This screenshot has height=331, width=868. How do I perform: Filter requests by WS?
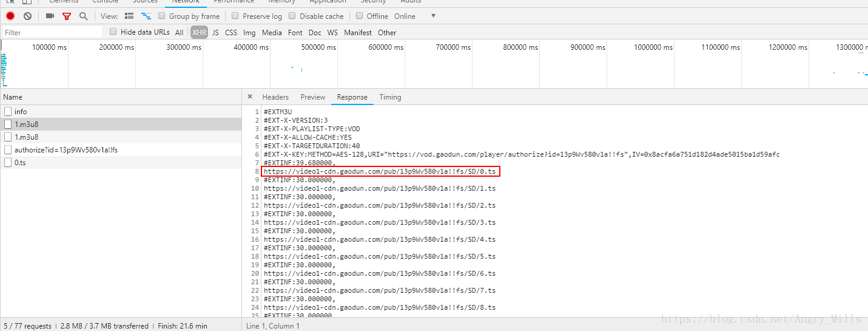pos(332,33)
